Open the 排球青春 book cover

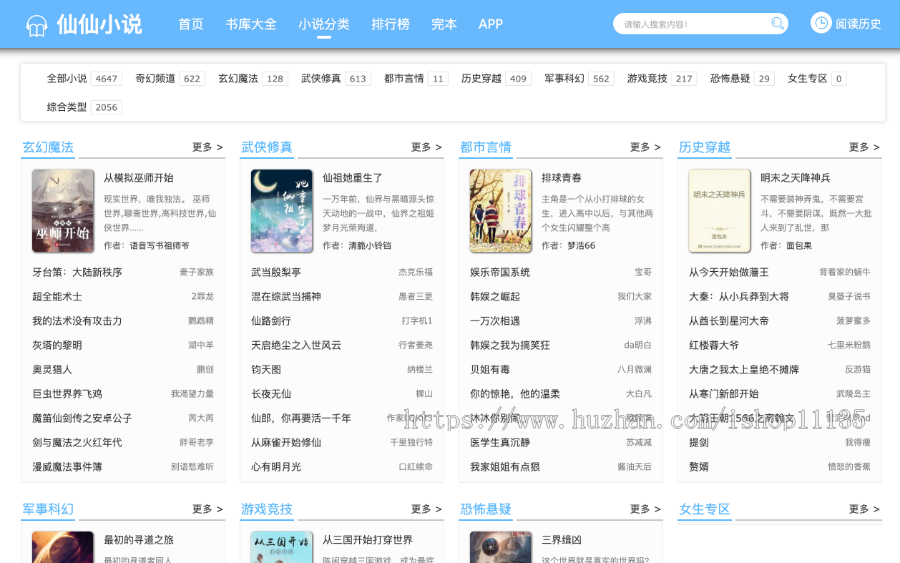[x=501, y=211]
